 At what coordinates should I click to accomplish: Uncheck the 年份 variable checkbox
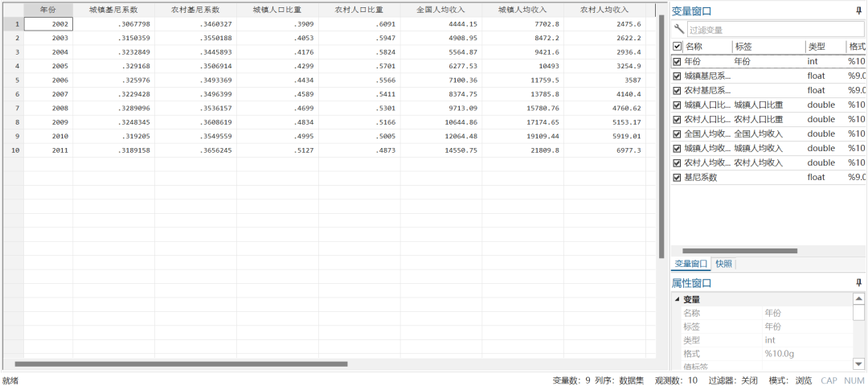pyautogui.click(x=677, y=61)
